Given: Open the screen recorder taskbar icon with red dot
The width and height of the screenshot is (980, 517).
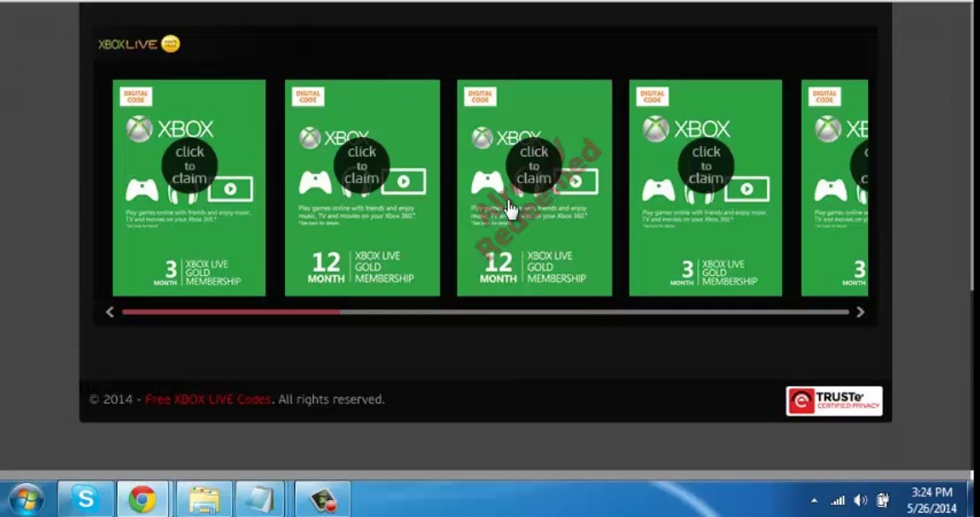Looking at the screenshot, I should tap(322, 499).
